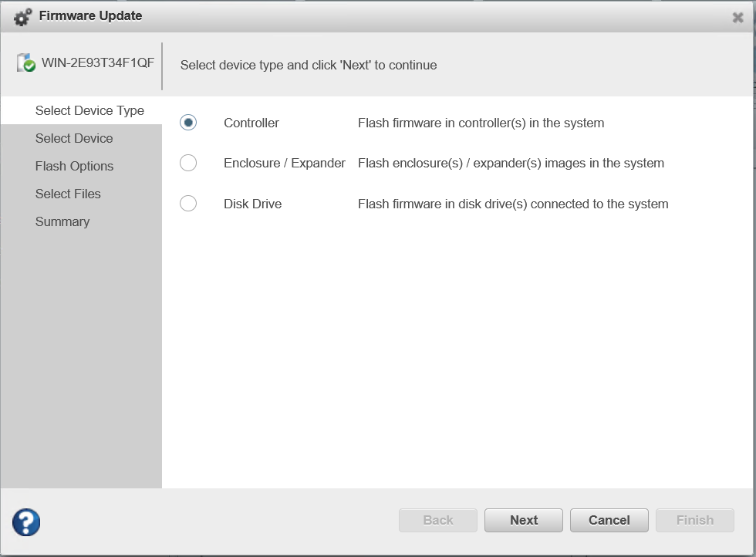Cancel the firmware update wizard
This screenshot has width=756, height=557.
(x=609, y=520)
